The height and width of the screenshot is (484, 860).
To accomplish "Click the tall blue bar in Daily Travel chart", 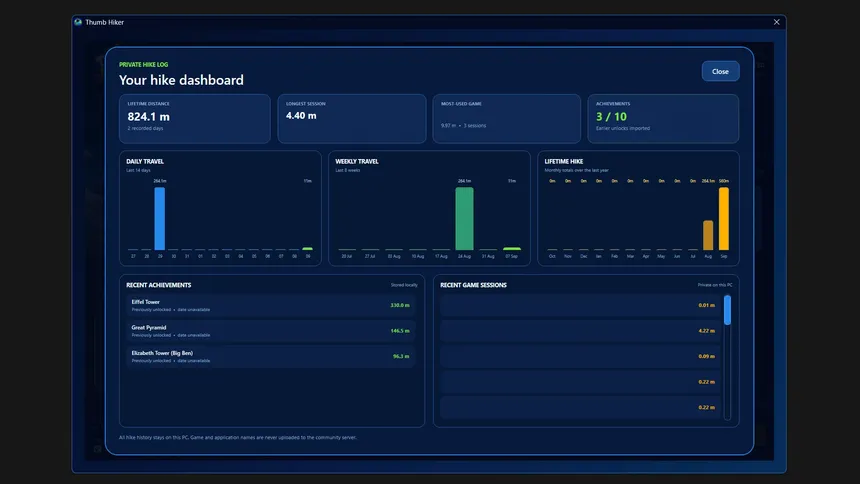I will (160, 218).
